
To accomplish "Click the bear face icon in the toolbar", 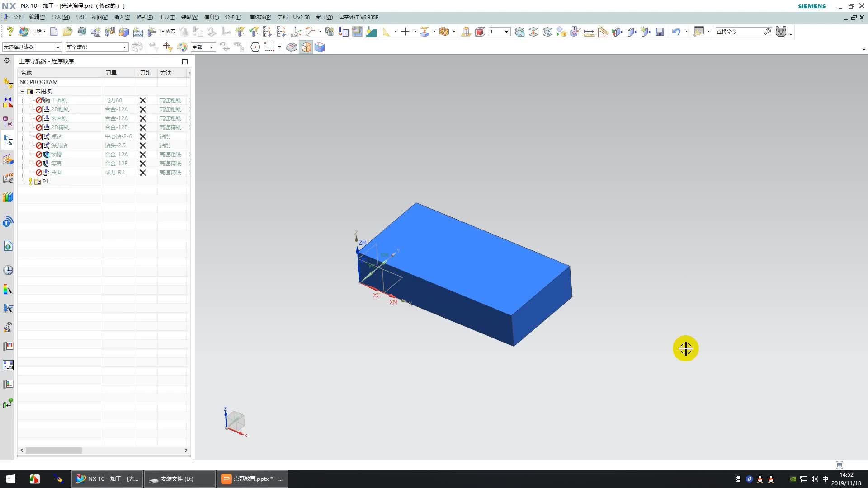I will coord(781,32).
